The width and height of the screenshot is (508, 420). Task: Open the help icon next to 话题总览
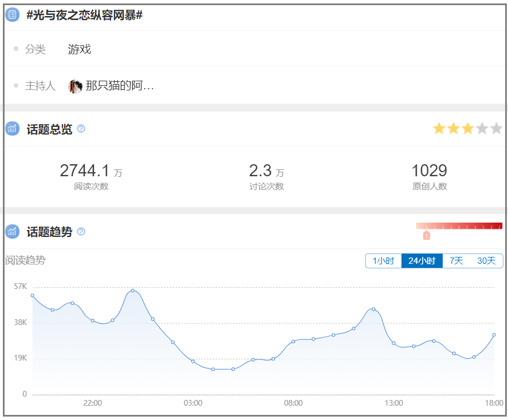[x=81, y=129]
